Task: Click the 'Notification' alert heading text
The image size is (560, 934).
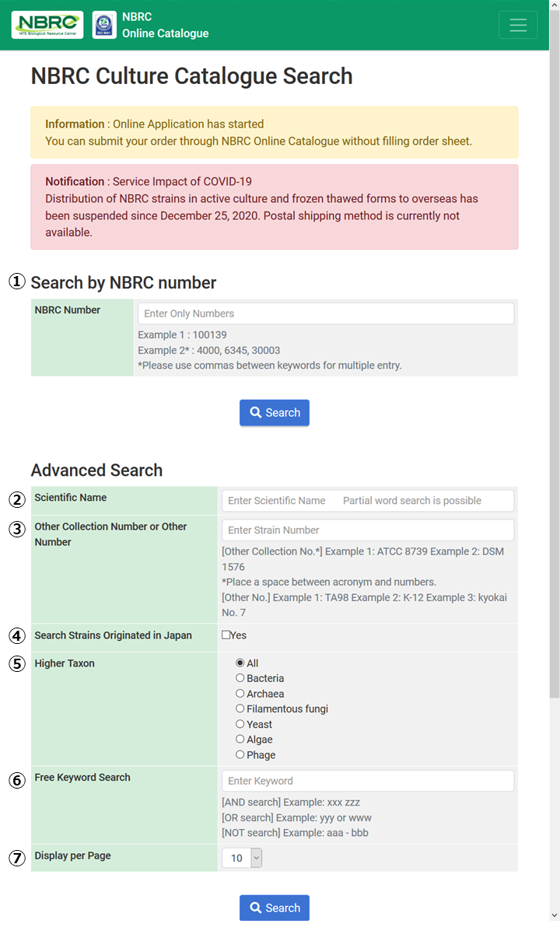Action: 75,181
